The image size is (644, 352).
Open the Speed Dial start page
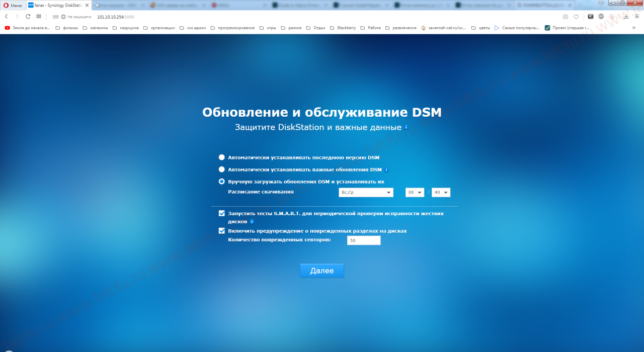click(x=39, y=17)
